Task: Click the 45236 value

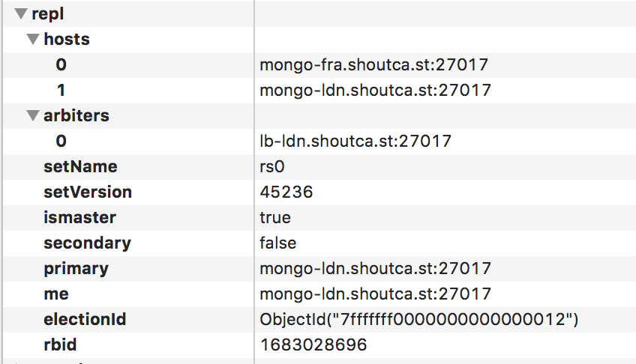Action: 286,192
